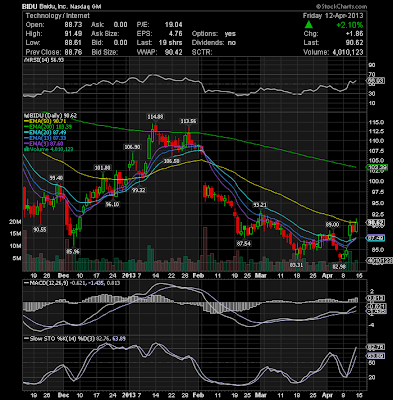Click the RSI value tag on right axis

[x=375, y=81]
